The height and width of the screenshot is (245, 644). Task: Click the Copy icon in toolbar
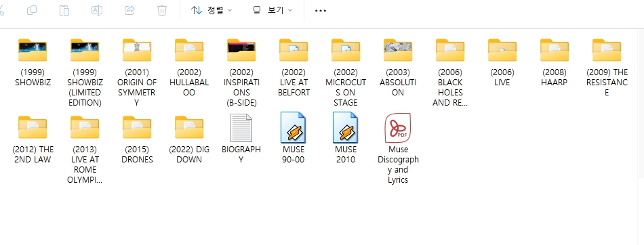pos(32,10)
